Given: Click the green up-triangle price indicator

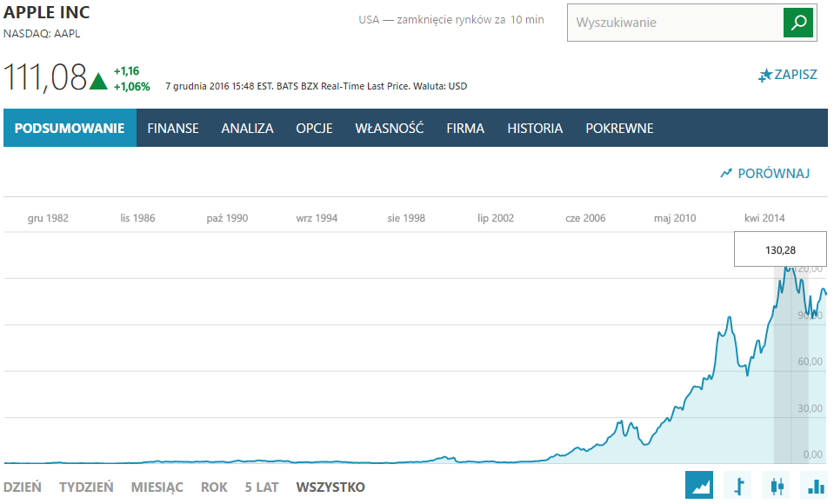Looking at the screenshot, I should coord(98,81).
